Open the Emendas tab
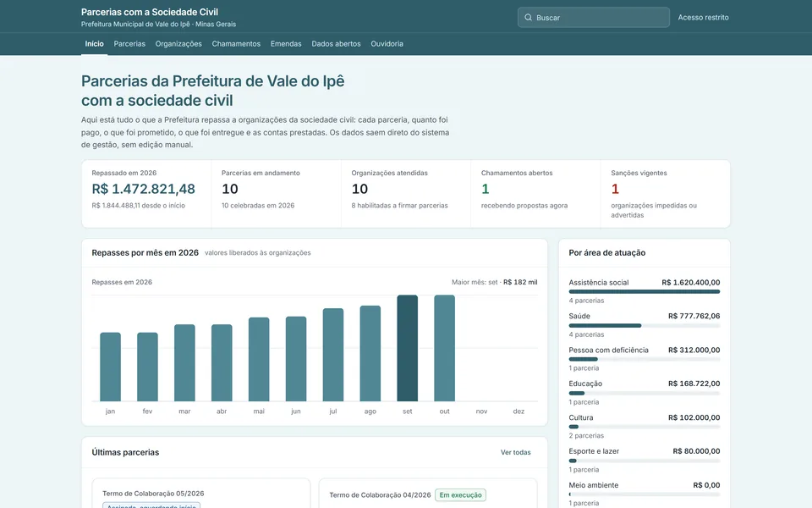This screenshot has height=508, width=812. pos(286,44)
